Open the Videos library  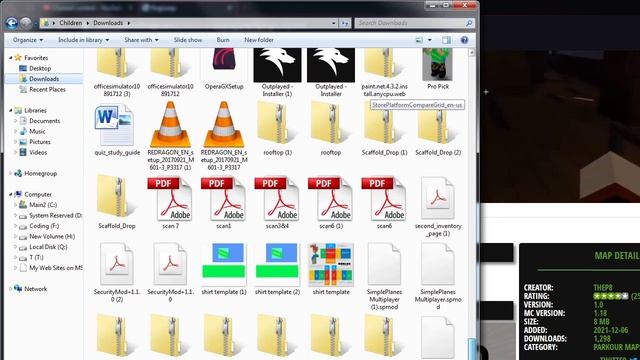[38, 152]
